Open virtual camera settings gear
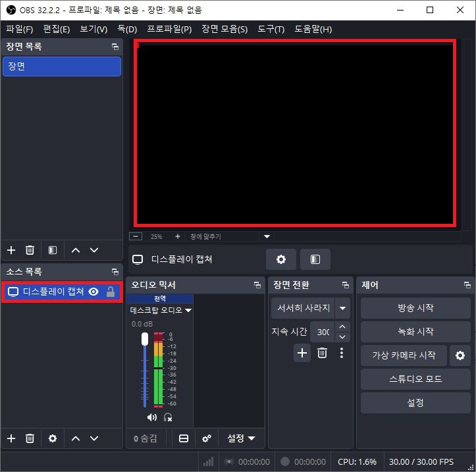Screen dimensions: 476x472 point(460,355)
